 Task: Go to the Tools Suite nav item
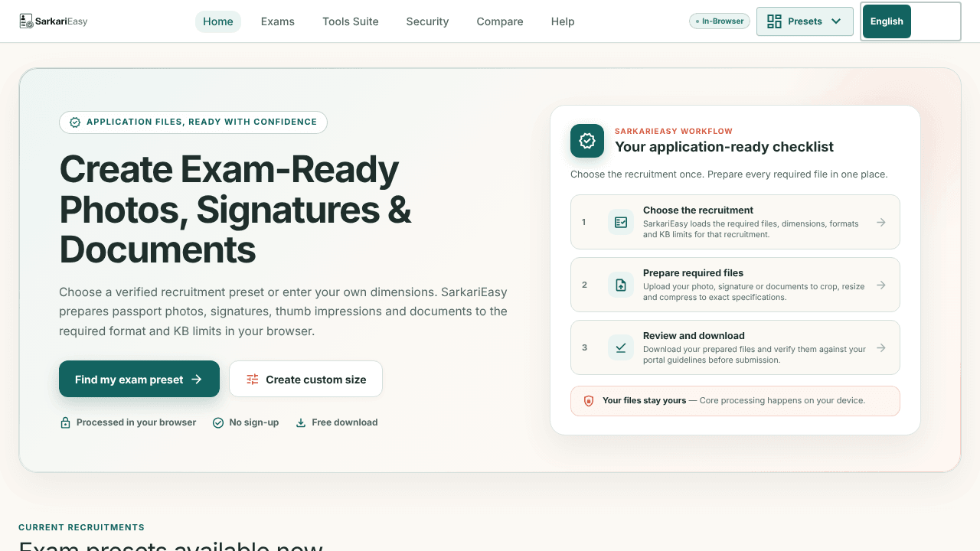click(351, 21)
